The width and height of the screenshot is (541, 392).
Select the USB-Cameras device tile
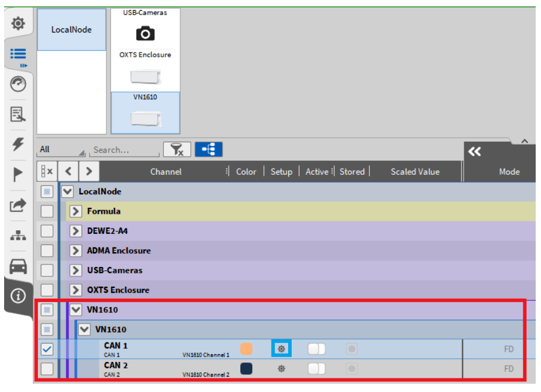point(145,28)
